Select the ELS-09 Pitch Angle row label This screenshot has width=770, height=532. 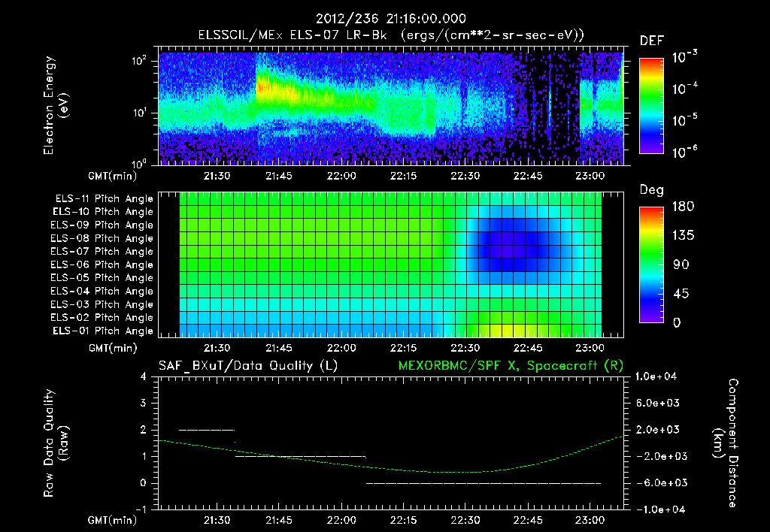click(102, 225)
